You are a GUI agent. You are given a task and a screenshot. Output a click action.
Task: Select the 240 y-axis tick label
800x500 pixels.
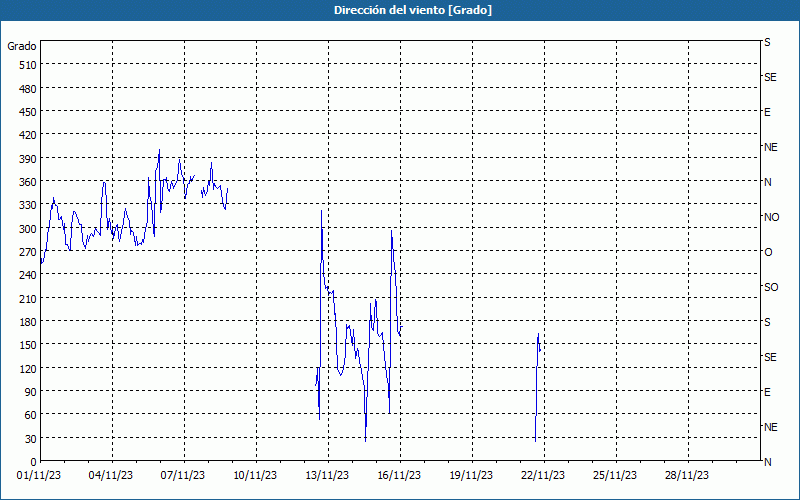tap(28, 275)
